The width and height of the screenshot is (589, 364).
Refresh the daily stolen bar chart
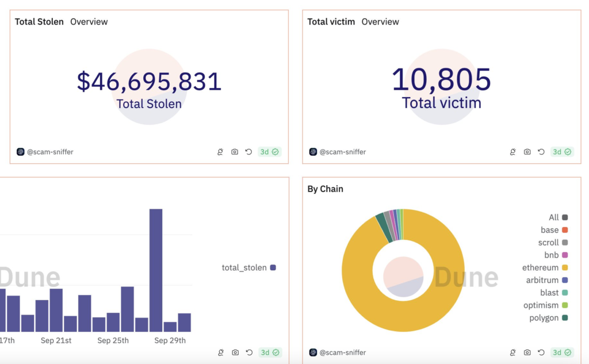pos(248,352)
